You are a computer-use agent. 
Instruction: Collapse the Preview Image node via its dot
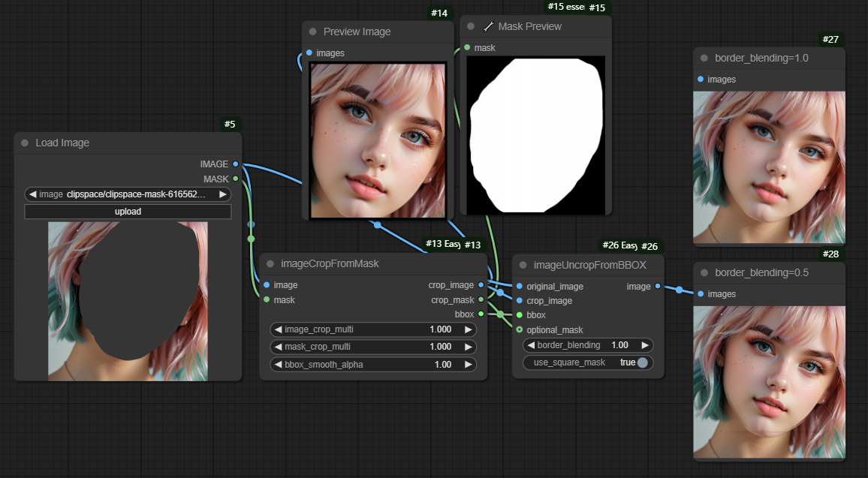313,32
